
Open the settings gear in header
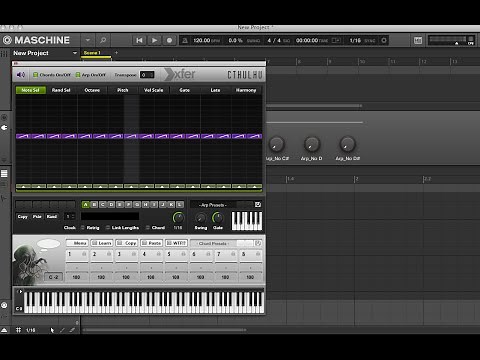pyautogui.click(x=384, y=40)
